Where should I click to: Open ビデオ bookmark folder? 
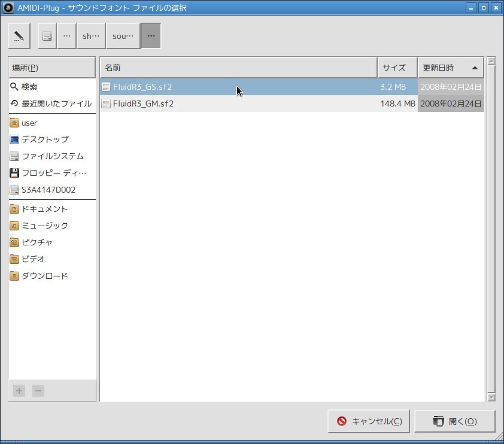tap(51, 259)
